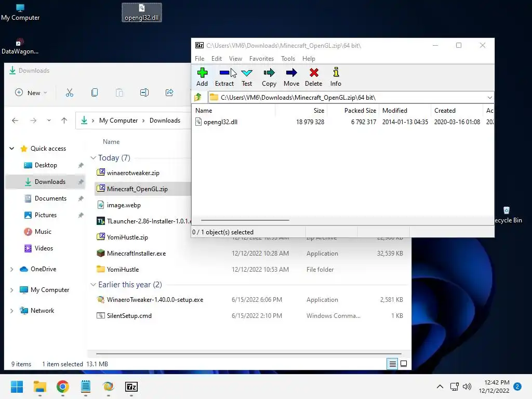Screen dimensions: 532x399
Task: Open recent locations dropdown in File Explorer
Action: tap(49, 121)
